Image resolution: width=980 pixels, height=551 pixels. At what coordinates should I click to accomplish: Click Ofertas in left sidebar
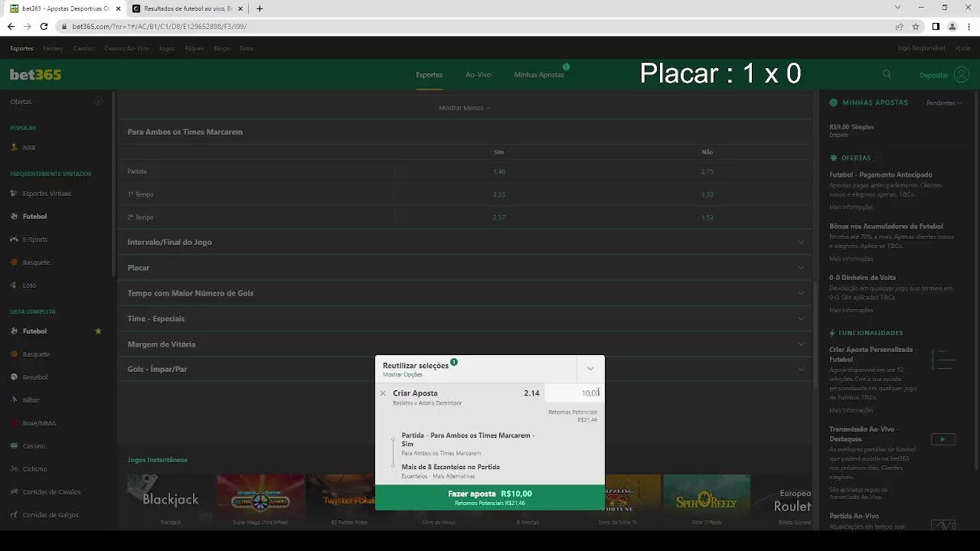click(x=21, y=102)
